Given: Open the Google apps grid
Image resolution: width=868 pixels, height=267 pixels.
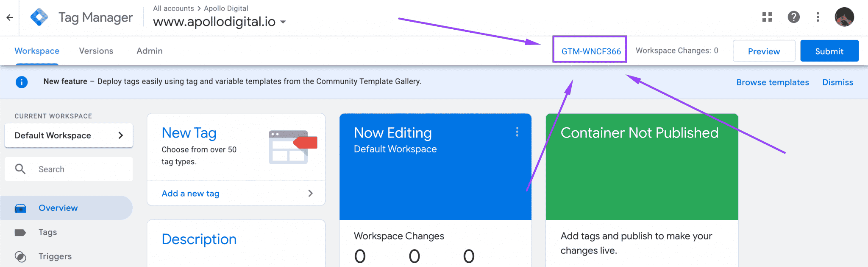Looking at the screenshot, I should tap(767, 17).
